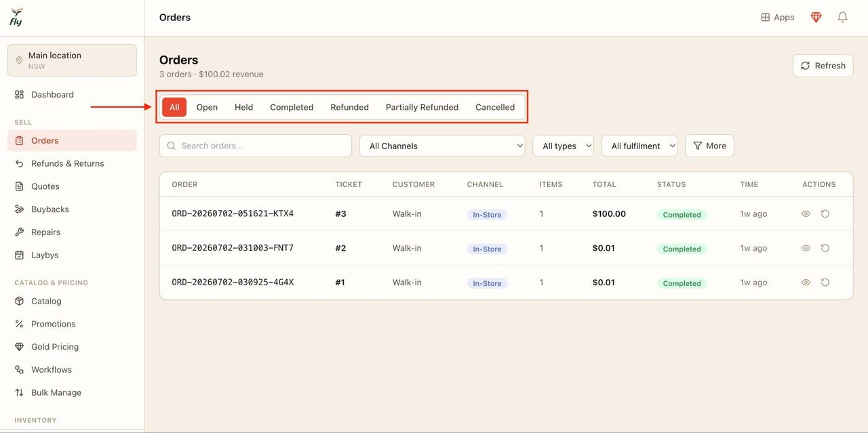Click the ORDER column header
Viewport: 868px width, 433px height.
pyautogui.click(x=184, y=184)
